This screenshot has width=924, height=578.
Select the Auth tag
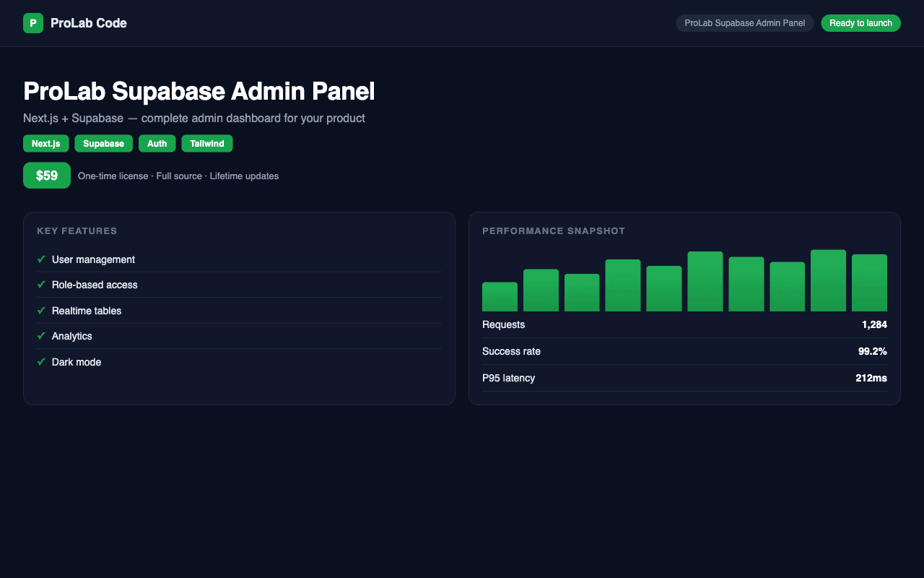click(x=157, y=144)
